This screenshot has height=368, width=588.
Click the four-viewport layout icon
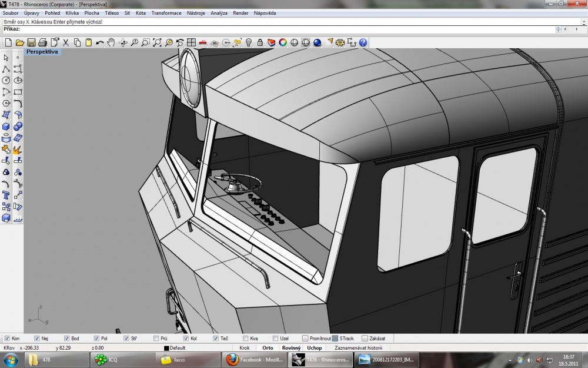[191, 42]
